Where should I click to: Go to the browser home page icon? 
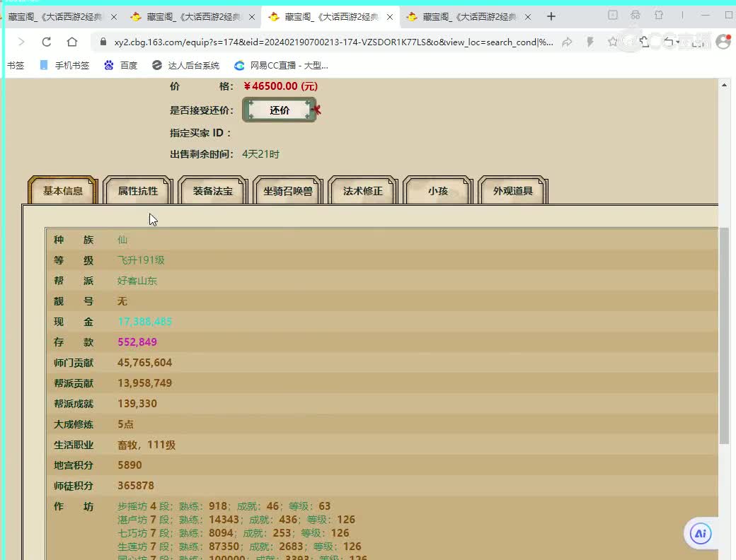click(x=71, y=42)
